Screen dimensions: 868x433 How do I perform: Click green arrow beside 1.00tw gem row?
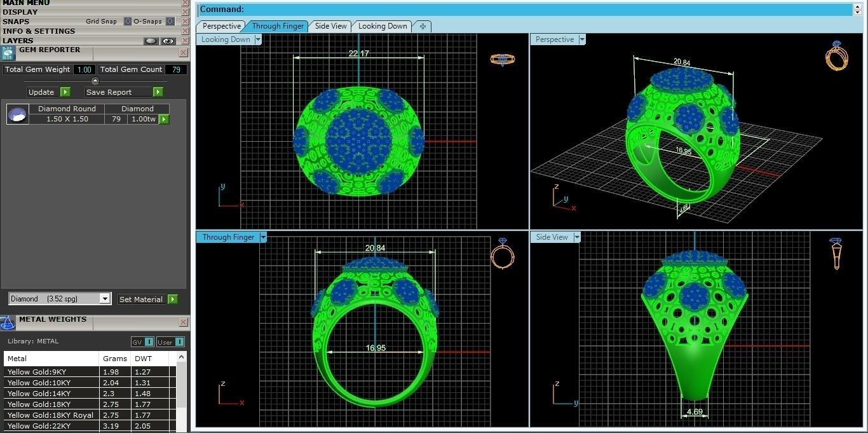[164, 120]
